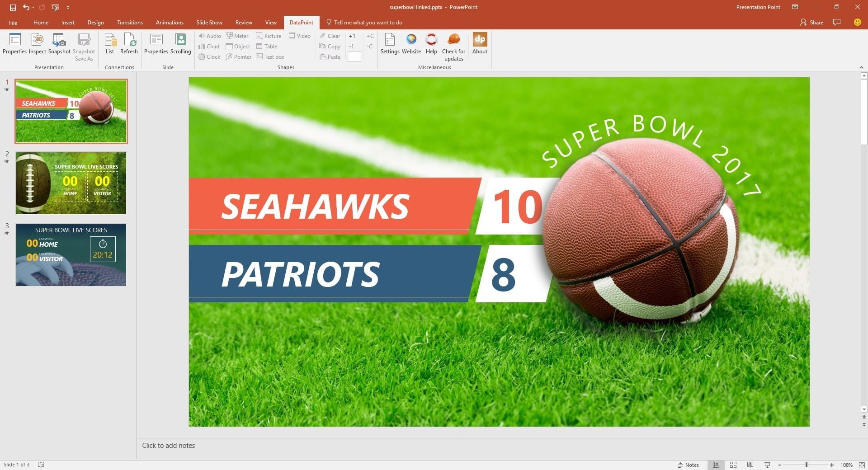Screen dimensions: 868x470
Task: Click the Inspect presentation icon
Action: (x=38, y=44)
